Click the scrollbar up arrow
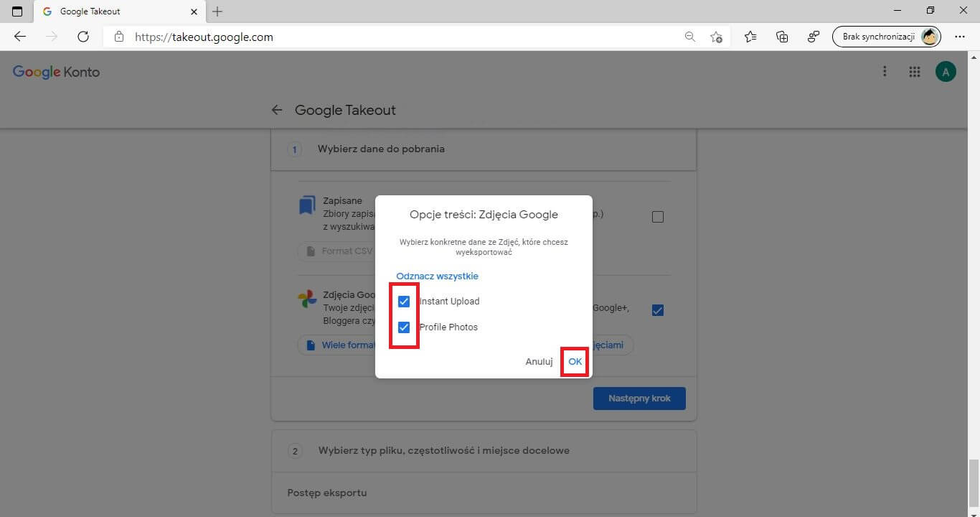980x517 pixels. (x=974, y=56)
